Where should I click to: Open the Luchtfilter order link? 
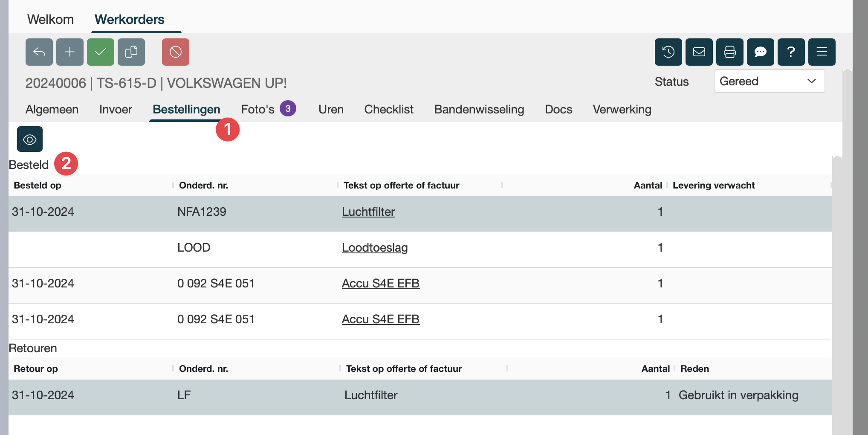(x=368, y=212)
